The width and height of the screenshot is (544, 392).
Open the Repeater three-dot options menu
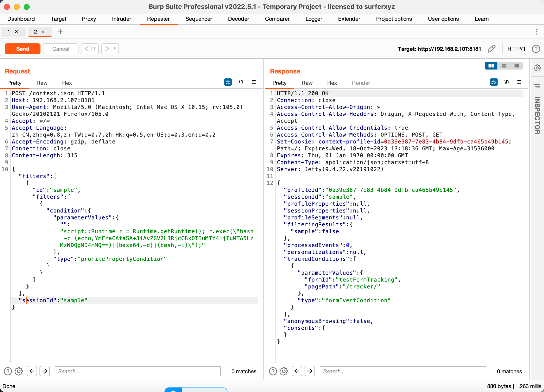[537, 32]
